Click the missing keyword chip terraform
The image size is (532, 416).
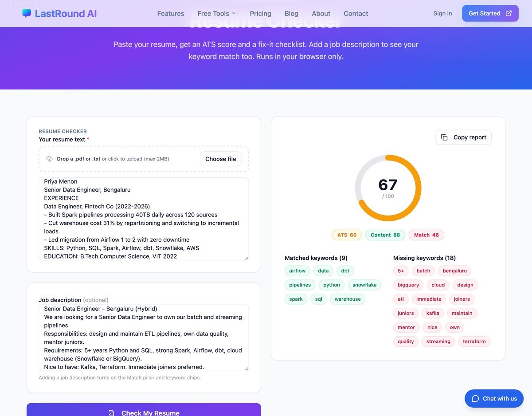(x=474, y=341)
